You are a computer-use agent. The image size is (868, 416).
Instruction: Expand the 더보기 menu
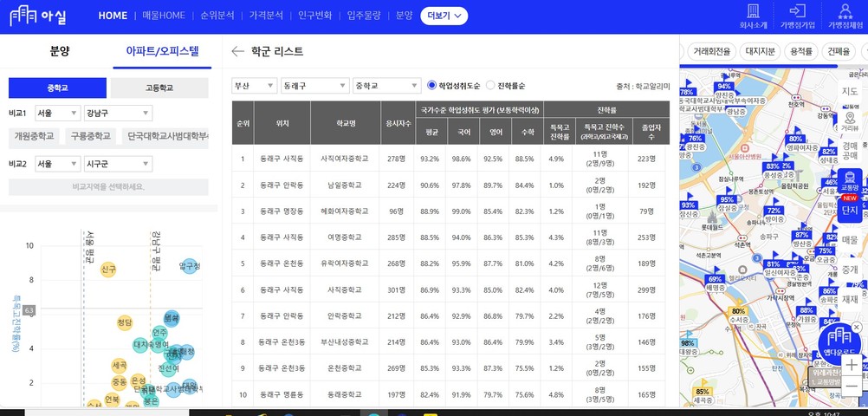444,16
